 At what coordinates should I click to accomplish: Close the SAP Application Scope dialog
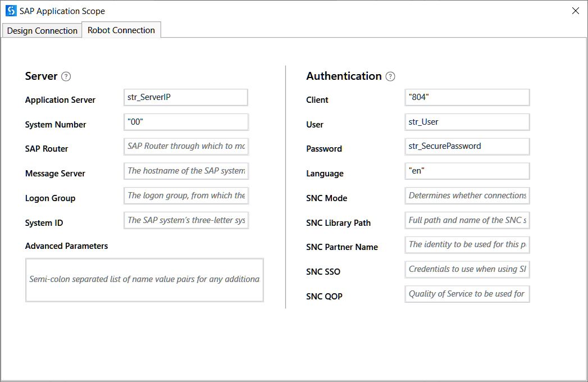[x=576, y=11]
